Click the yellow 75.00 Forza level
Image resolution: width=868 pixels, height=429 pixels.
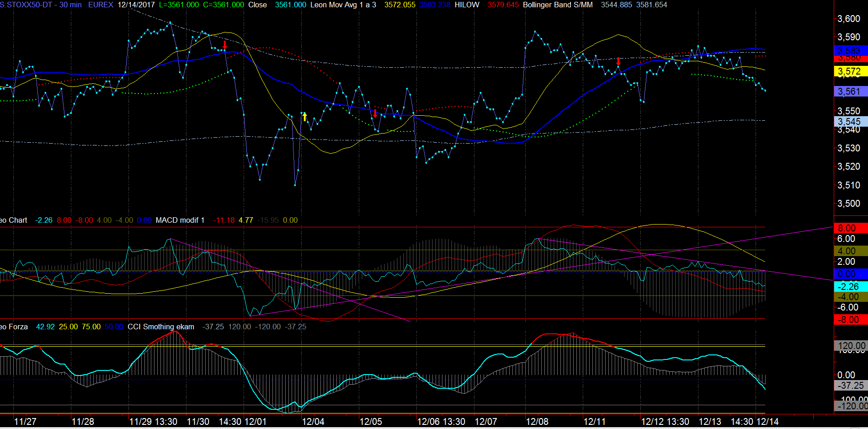pos(91,327)
